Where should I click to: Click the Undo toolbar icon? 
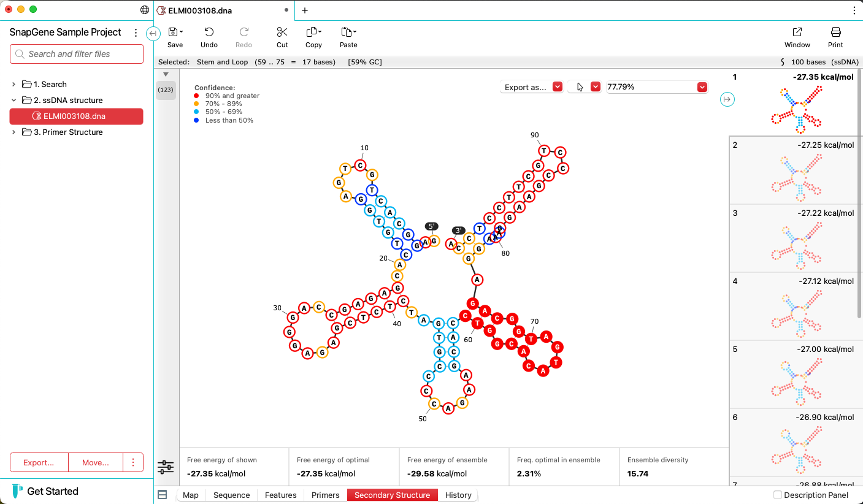209,37
